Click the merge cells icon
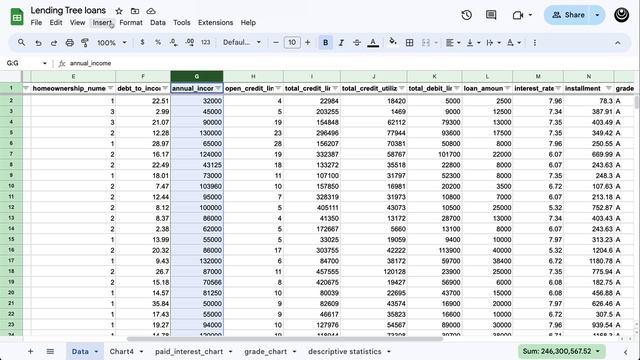640x360 pixels. coord(426,42)
